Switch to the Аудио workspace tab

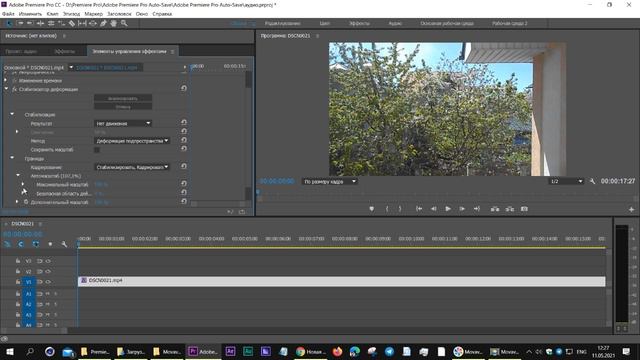point(395,23)
